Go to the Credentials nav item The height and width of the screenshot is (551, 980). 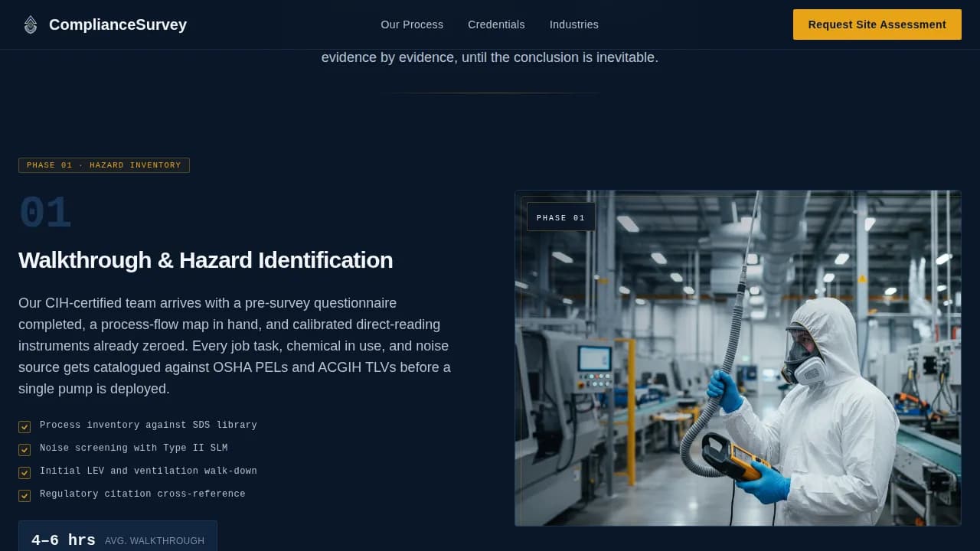(496, 24)
